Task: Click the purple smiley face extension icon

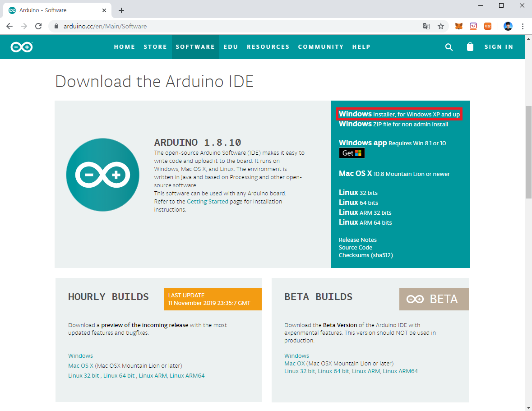Action: 473,26
